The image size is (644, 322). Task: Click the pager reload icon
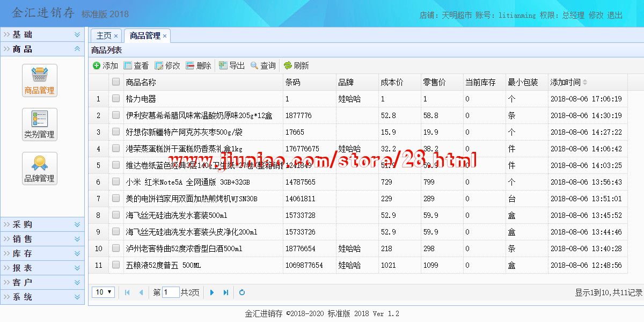click(x=242, y=292)
